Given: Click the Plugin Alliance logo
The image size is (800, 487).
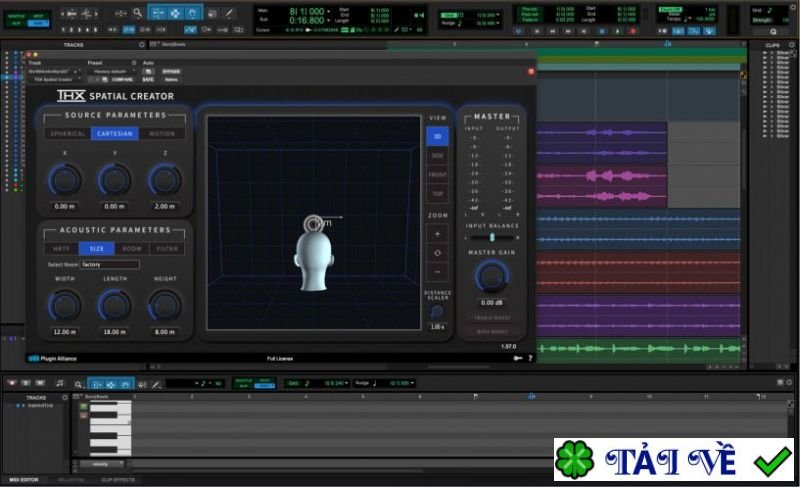Looking at the screenshot, I should point(53,358).
